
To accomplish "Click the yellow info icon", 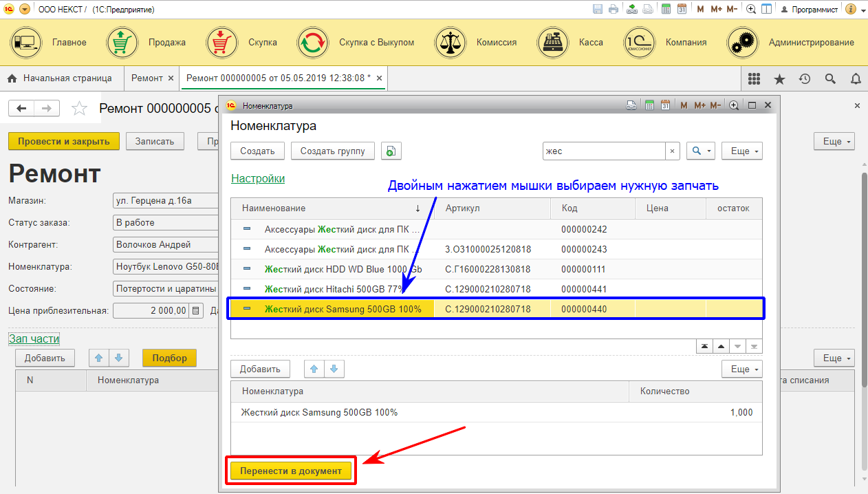I will 850,10.
